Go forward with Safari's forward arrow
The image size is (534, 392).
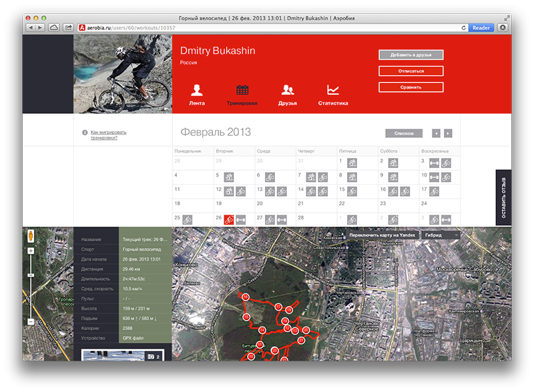(x=40, y=27)
